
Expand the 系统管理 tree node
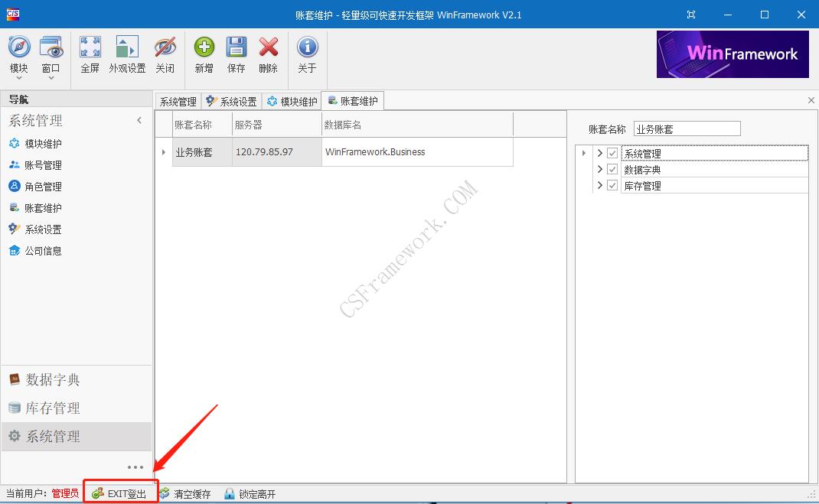[601, 153]
